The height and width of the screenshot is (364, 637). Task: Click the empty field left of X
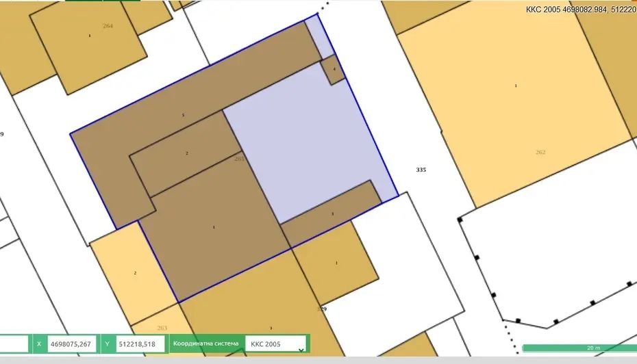(14, 343)
